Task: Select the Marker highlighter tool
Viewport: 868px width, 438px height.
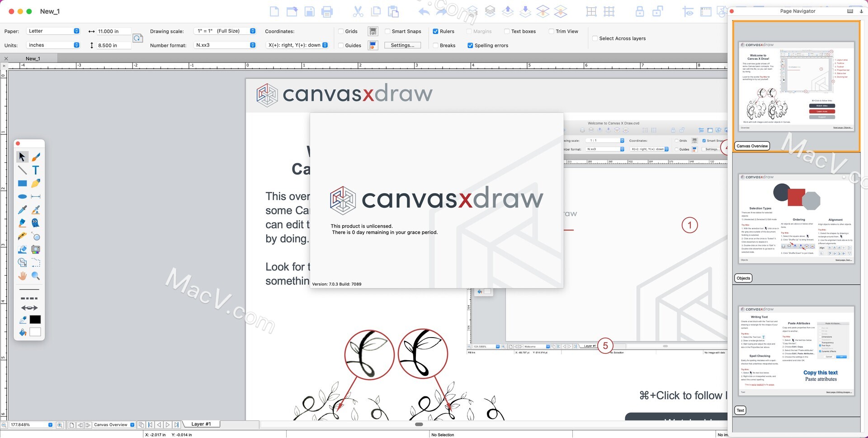Action: pos(22,223)
